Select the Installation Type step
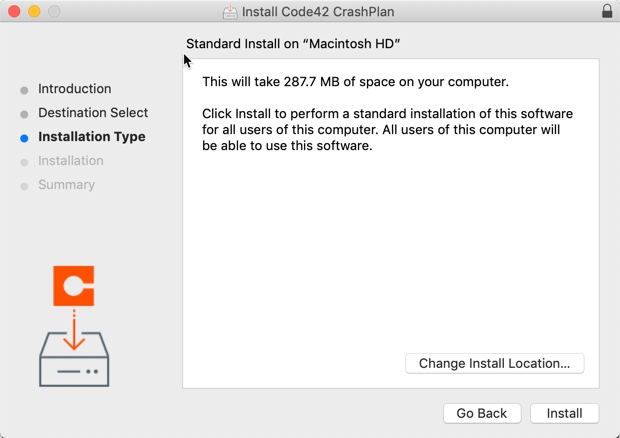This screenshot has width=620, height=438. tap(92, 137)
